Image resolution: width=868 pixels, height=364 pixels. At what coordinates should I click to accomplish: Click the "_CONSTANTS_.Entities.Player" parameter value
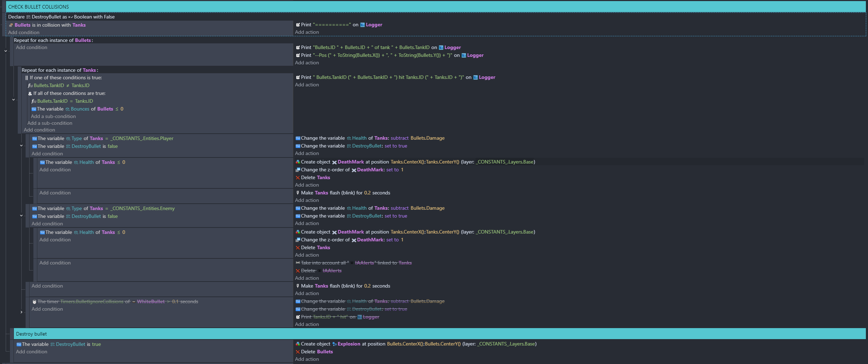coord(142,139)
